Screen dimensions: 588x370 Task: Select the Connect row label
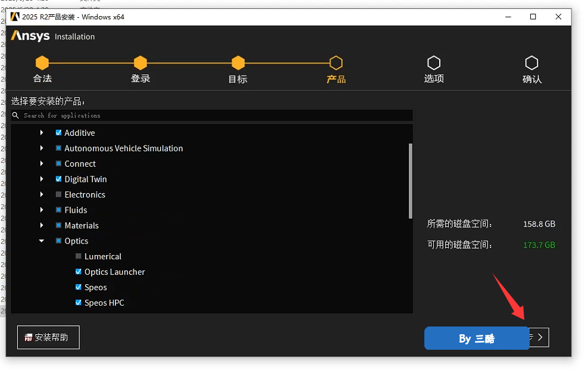coord(80,164)
